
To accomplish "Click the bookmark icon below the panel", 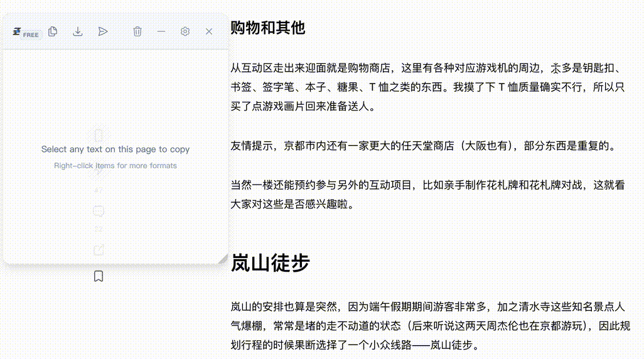I will (99, 276).
